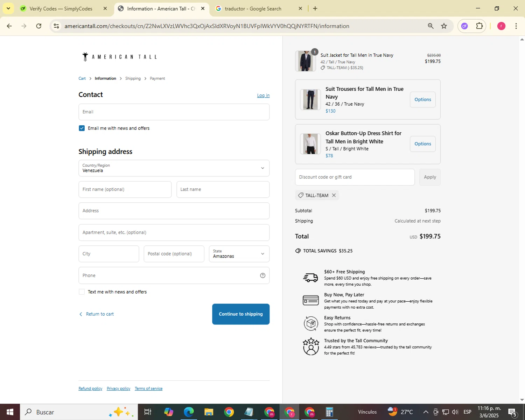Uncheck Email me with news and offers

(82, 128)
